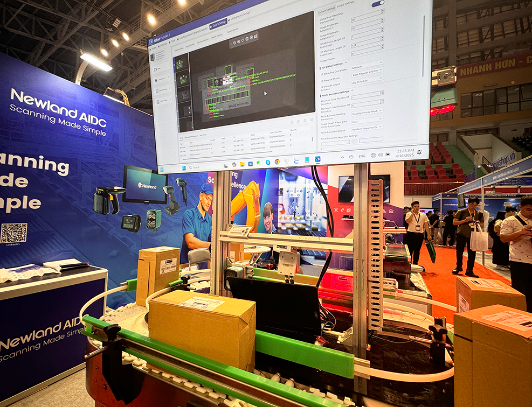Image resolution: width=532 pixels, height=407 pixels.
Task: Open Zalo from the taskbar
Action: pos(296,160)
